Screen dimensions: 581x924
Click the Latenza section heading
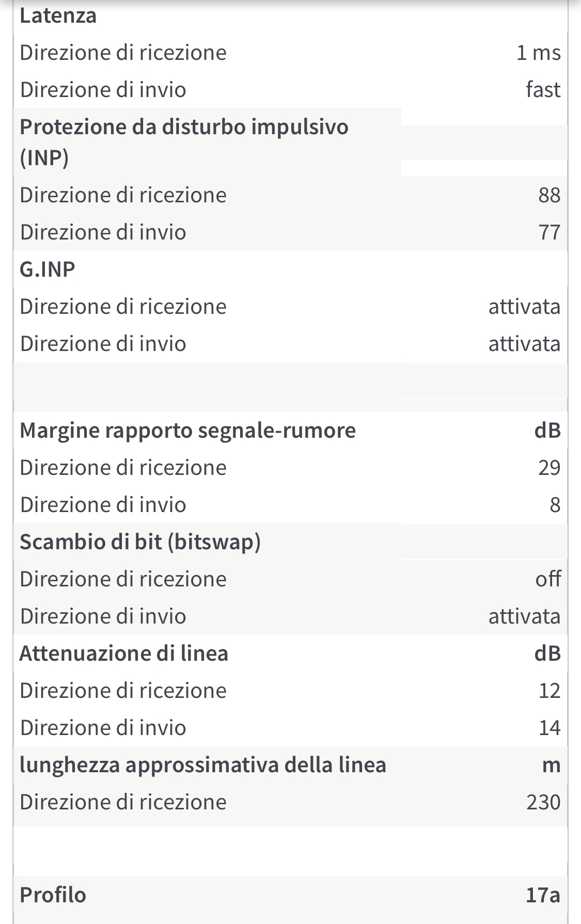point(58,15)
